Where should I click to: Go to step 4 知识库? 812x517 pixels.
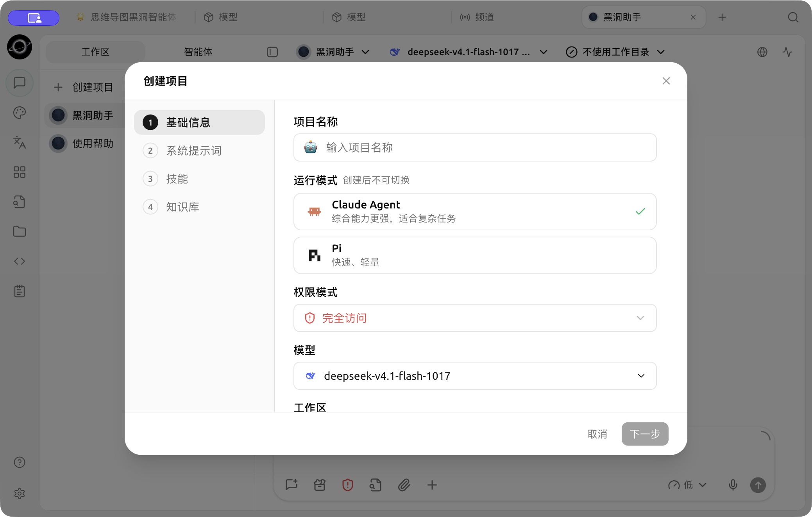coord(199,207)
